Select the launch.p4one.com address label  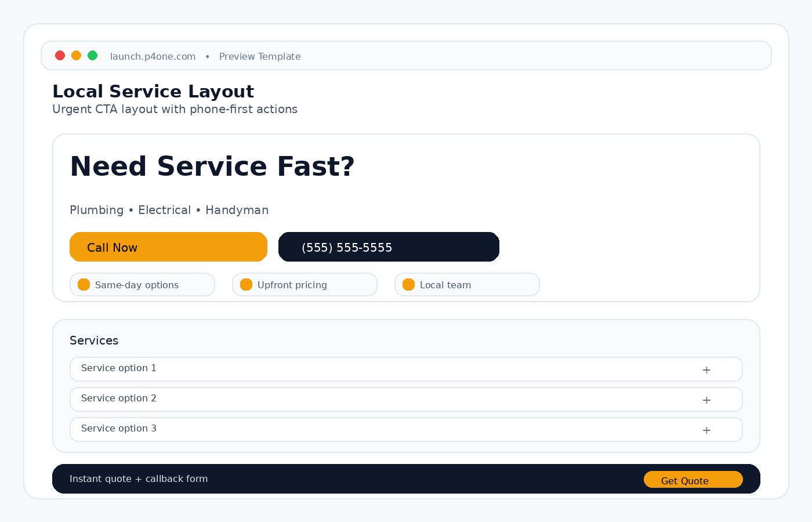pyautogui.click(x=153, y=56)
